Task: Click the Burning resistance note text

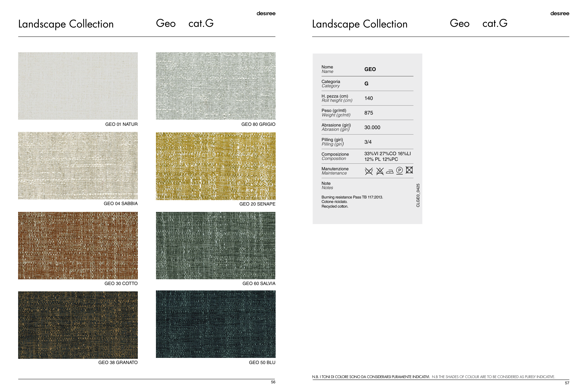Action: pyautogui.click(x=352, y=197)
